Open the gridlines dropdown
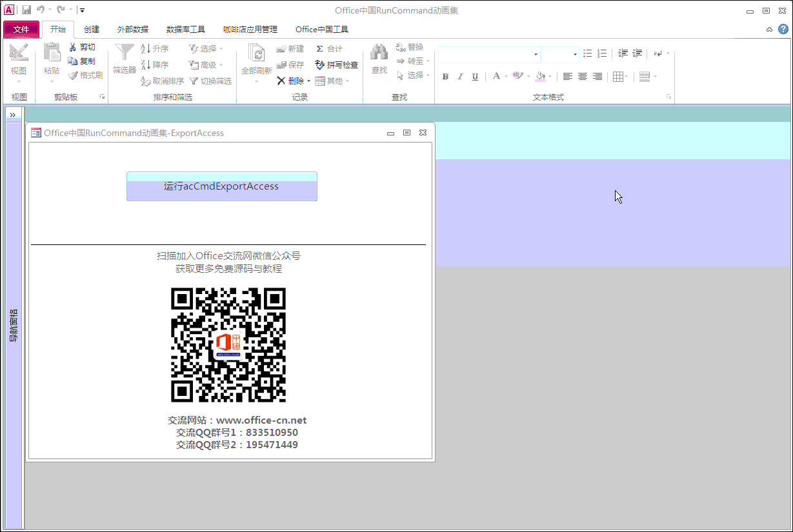This screenshot has width=793, height=532. (x=627, y=77)
